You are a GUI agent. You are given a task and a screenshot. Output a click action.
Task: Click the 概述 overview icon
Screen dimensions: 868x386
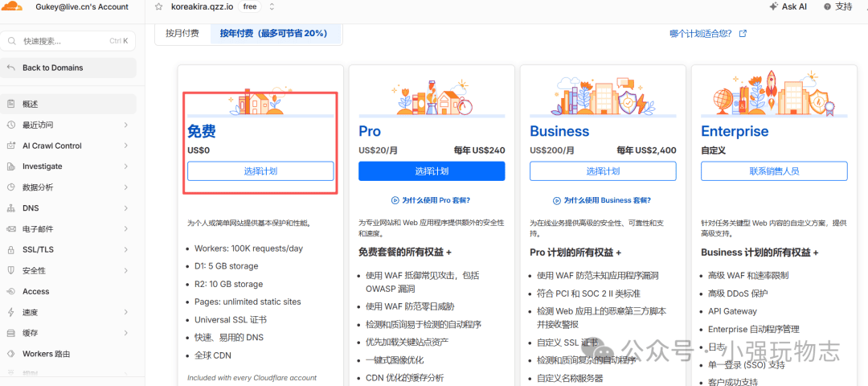(x=11, y=104)
